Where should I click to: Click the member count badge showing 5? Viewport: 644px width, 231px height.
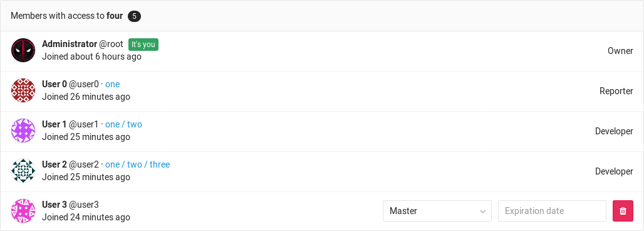134,16
